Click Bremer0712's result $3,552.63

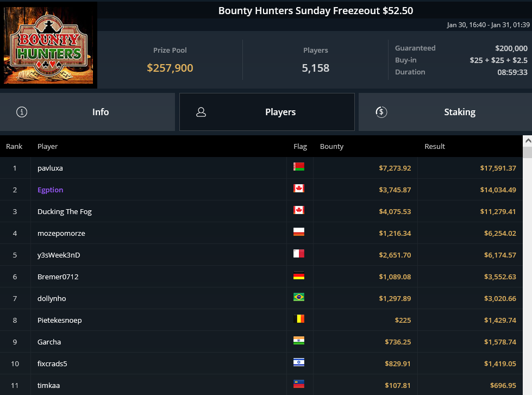click(x=500, y=277)
